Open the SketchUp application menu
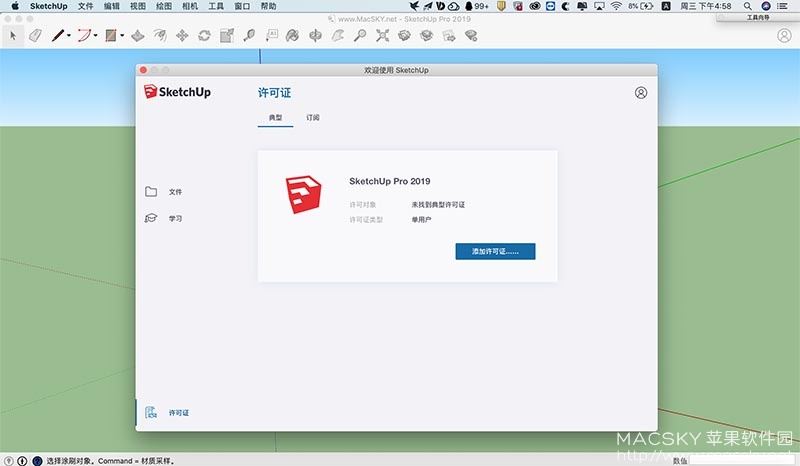This screenshot has height=466, width=800. 48,6
